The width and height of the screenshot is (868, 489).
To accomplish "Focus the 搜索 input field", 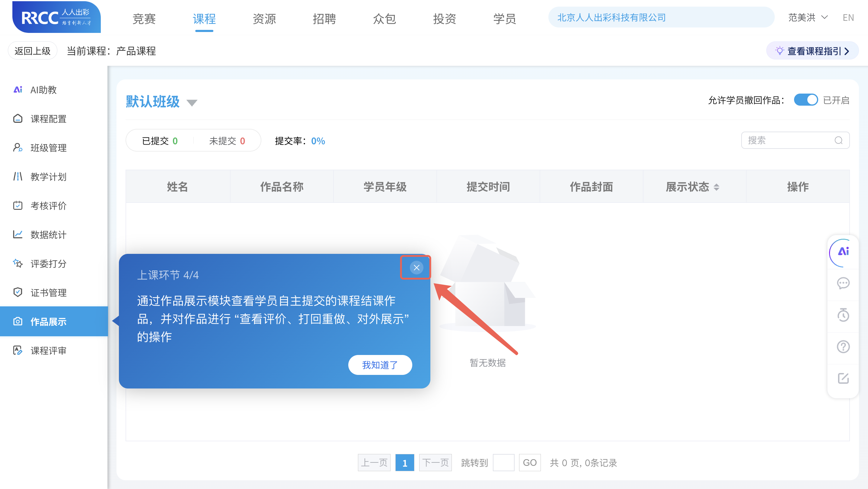I will (x=795, y=140).
